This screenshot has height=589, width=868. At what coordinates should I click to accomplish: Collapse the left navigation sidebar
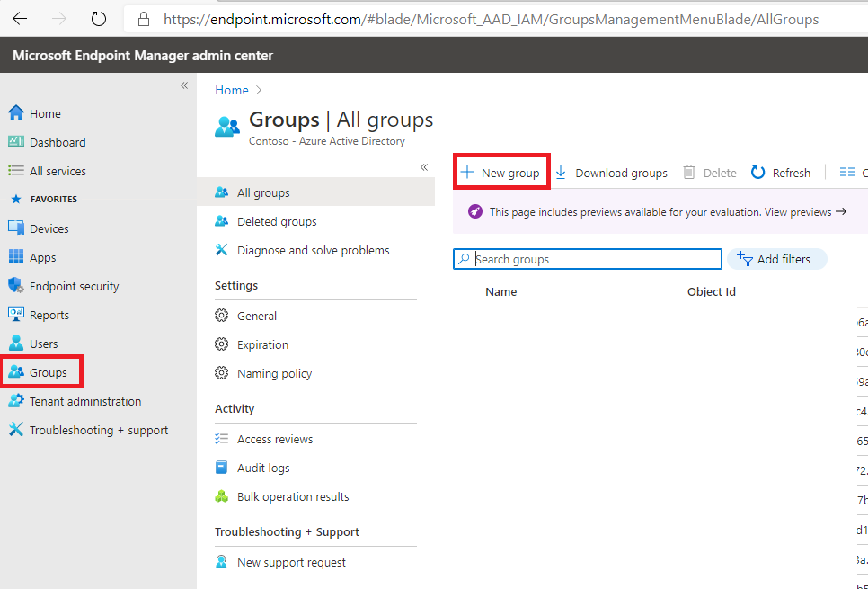(x=184, y=85)
